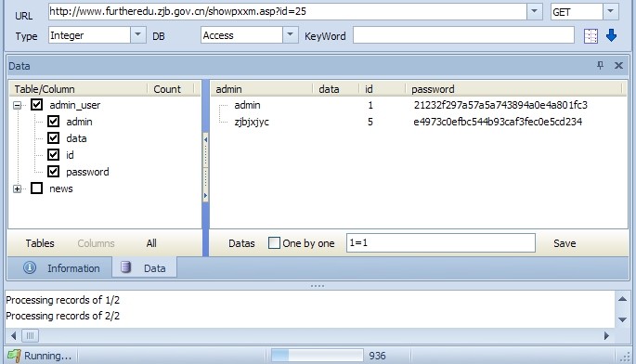Image resolution: width=636 pixels, height=364 pixels.
Task: Click the progress bar in status bar
Action: (317, 356)
